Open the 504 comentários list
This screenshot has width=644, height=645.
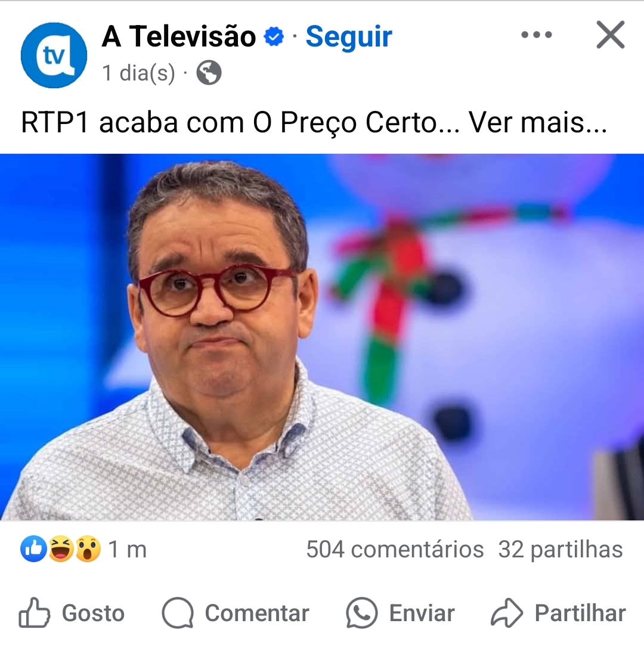click(x=395, y=549)
